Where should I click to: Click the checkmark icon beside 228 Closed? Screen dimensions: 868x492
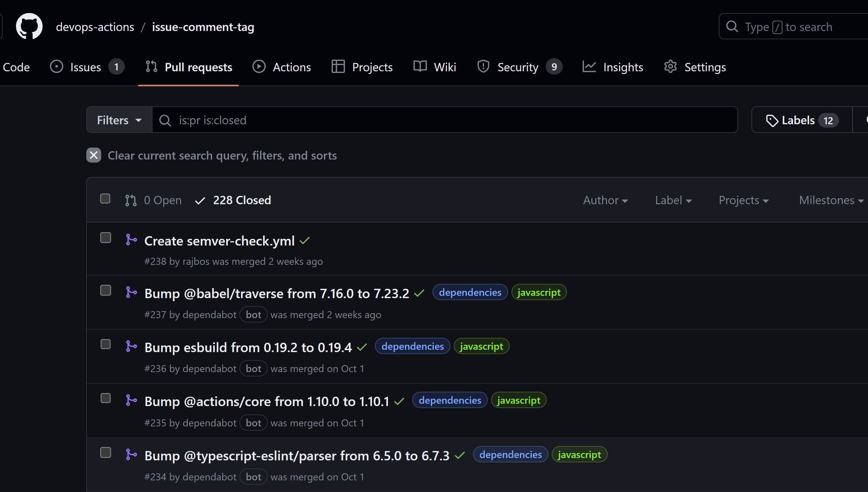point(200,201)
